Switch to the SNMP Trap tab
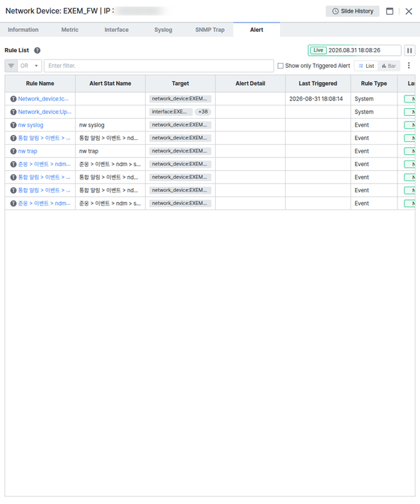 point(210,30)
